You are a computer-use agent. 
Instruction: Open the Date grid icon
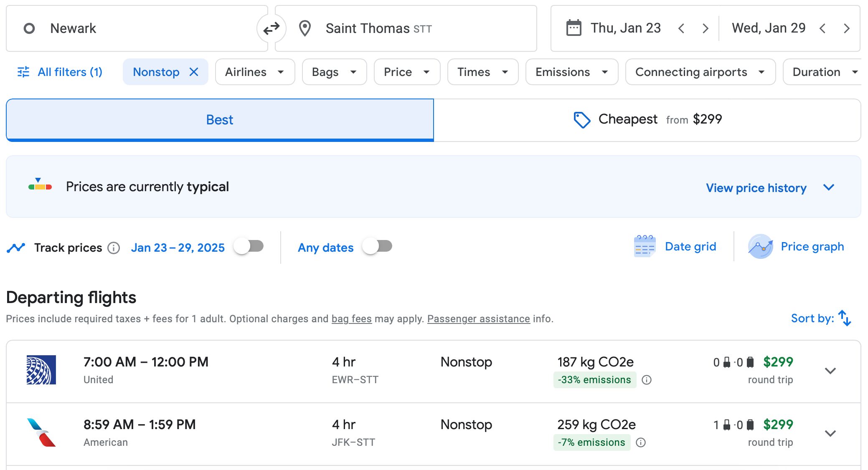[x=645, y=247]
